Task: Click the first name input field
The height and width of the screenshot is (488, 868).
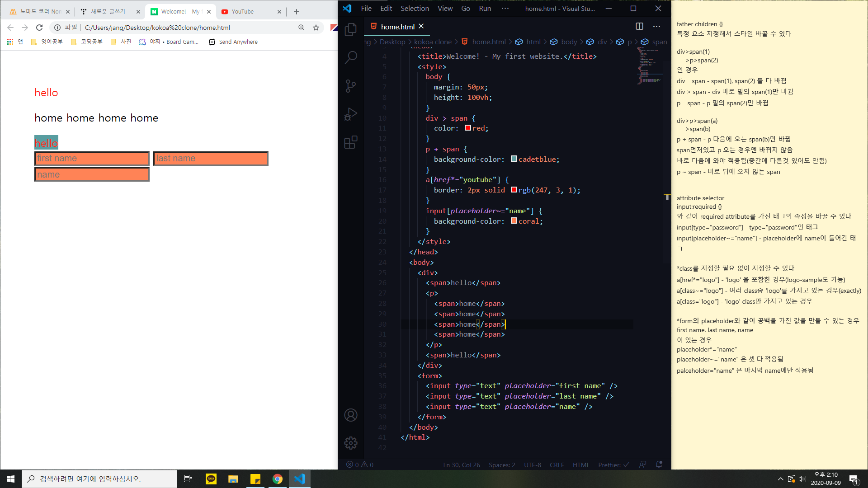Action: [x=92, y=159]
